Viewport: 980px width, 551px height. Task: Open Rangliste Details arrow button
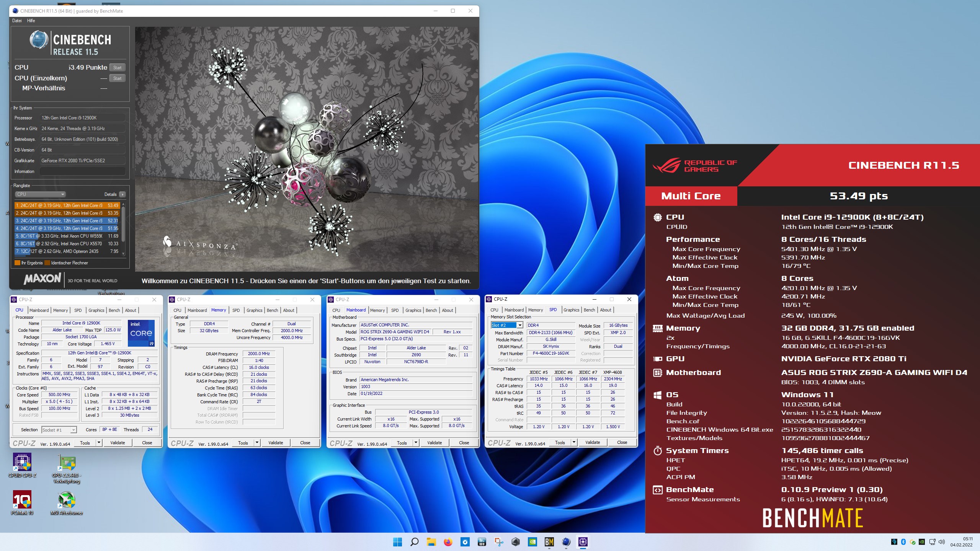(x=122, y=194)
